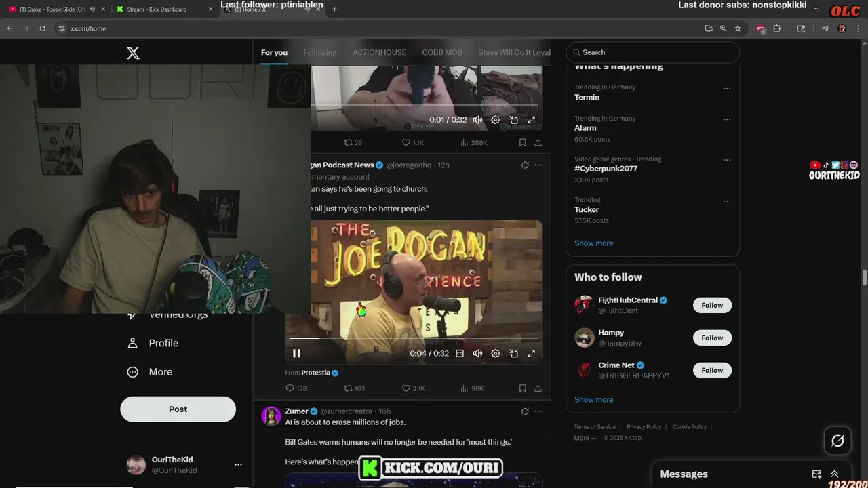Like the Joe Rogan post with 2.1K likes

(413, 388)
